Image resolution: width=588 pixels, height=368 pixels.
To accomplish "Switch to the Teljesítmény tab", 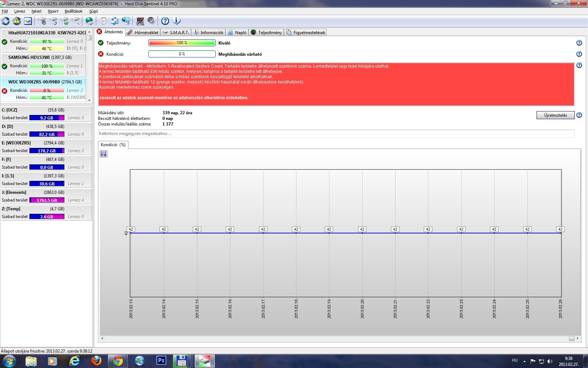I will pos(266,32).
